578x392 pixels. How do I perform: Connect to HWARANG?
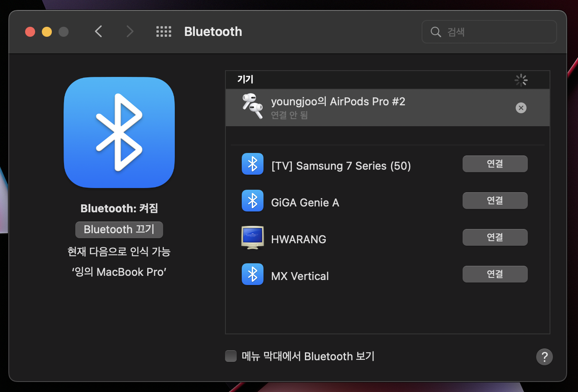[495, 237]
